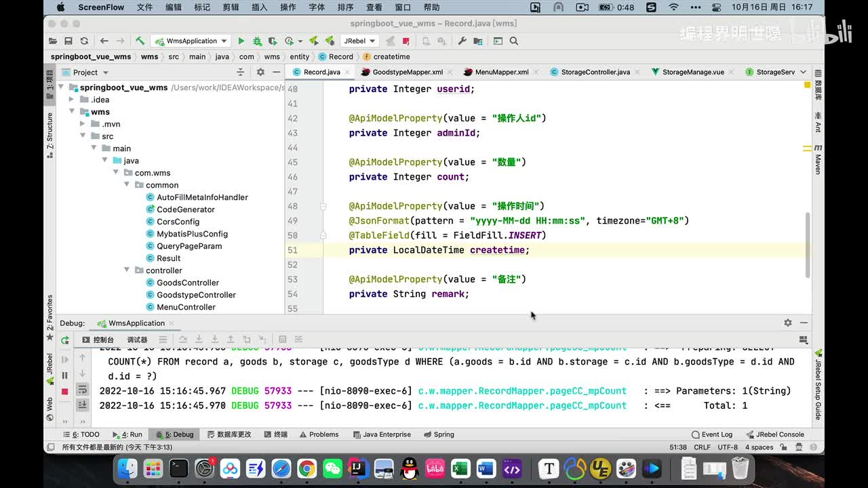
Task: Run WmsApplication with green play button
Action: coord(241,41)
